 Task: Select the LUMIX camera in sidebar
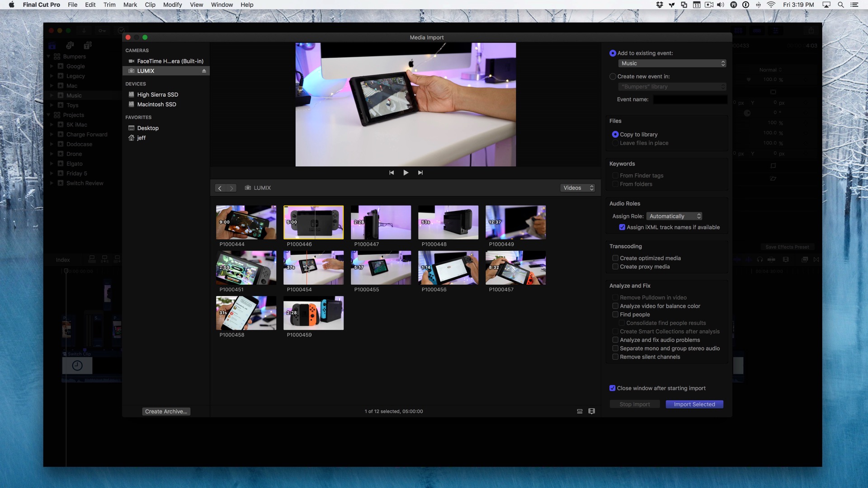point(166,71)
